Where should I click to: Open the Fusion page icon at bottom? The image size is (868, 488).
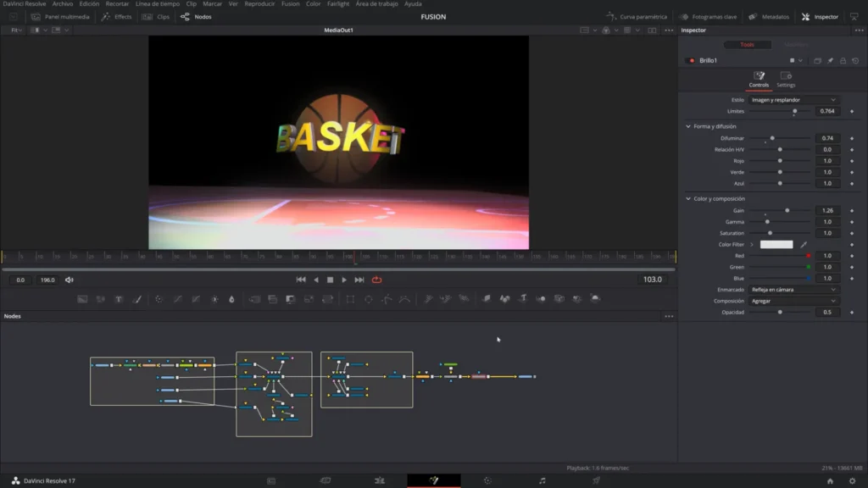[x=434, y=480]
